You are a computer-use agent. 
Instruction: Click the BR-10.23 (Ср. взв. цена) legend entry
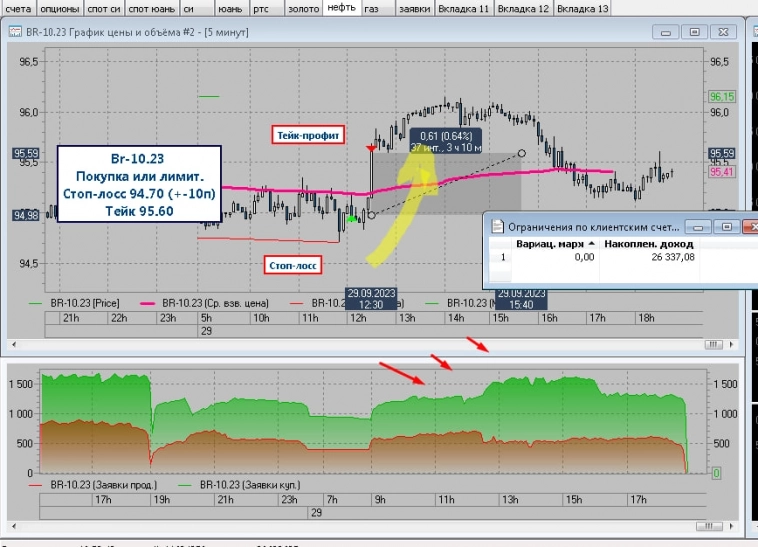[204, 303]
